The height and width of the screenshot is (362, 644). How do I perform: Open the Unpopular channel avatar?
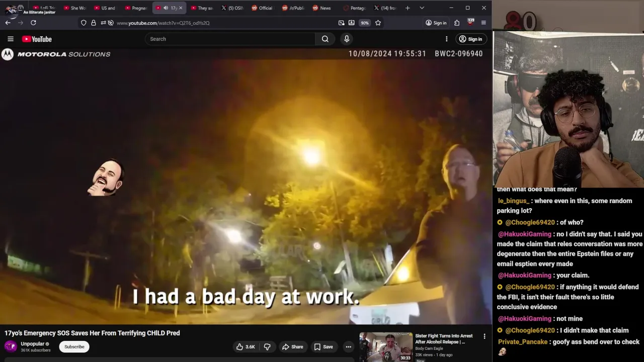click(x=10, y=346)
